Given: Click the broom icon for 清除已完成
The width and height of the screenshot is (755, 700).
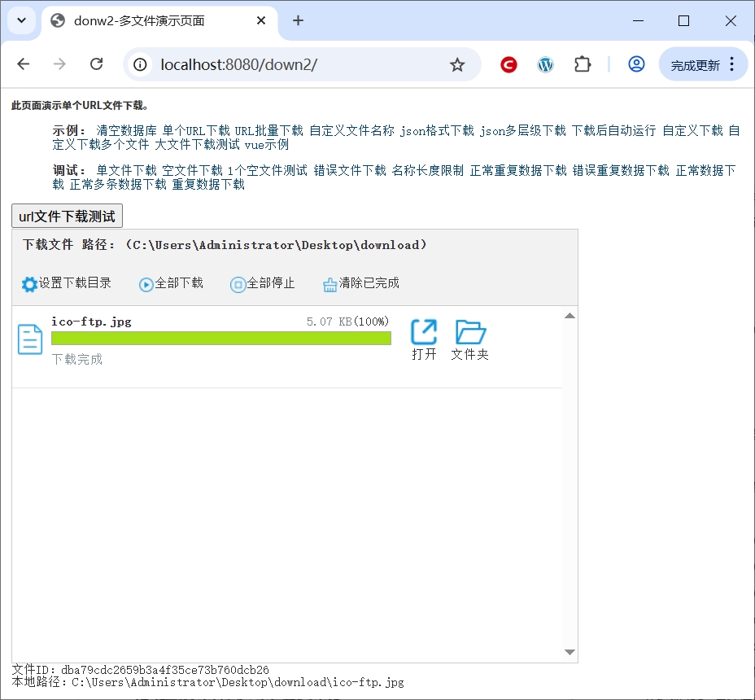Looking at the screenshot, I should 329,284.
